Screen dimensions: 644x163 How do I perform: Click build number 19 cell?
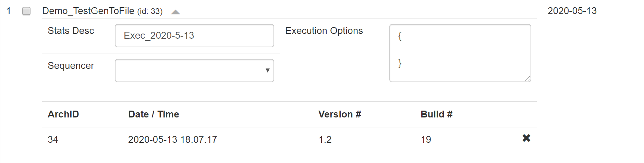[x=426, y=140]
